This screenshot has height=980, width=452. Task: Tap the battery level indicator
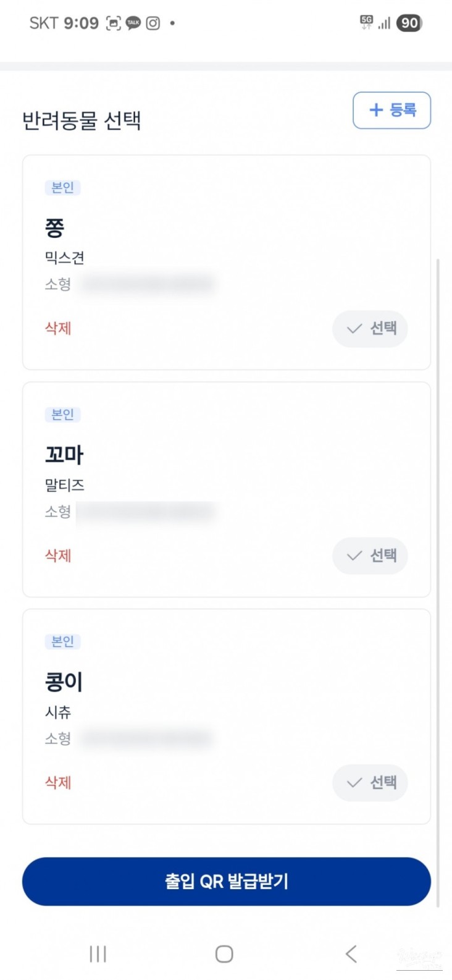pyautogui.click(x=409, y=23)
